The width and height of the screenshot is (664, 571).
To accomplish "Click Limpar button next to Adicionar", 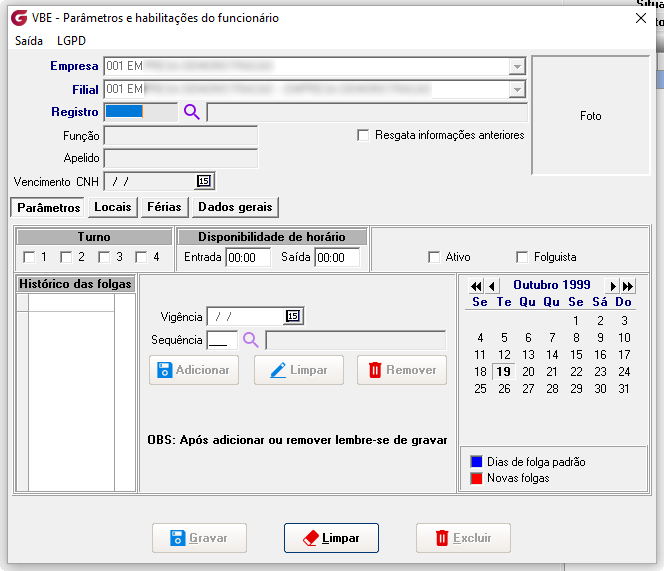I will [x=299, y=370].
